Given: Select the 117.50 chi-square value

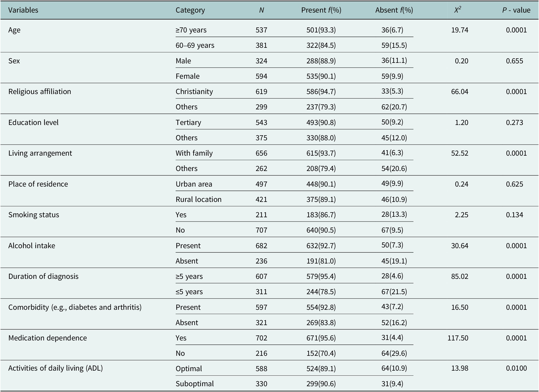Looking at the screenshot, I should pos(458,338).
